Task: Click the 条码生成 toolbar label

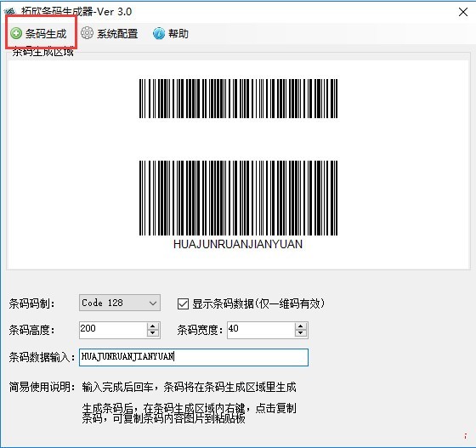Action: click(x=46, y=34)
